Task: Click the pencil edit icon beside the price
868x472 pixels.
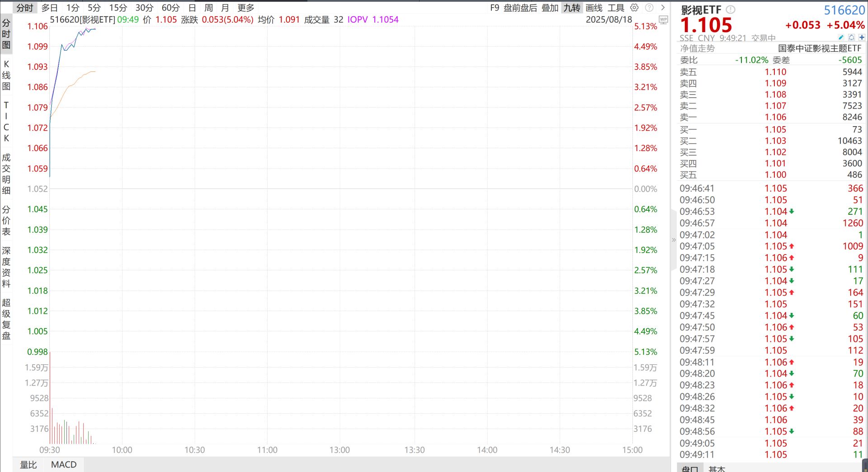Action: pos(841,38)
